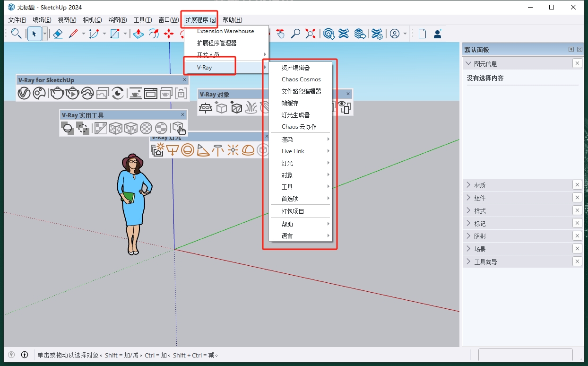This screenshot has width=588, height=366.
Task: Click the measurements input box
Action: (x=526, y=355)
